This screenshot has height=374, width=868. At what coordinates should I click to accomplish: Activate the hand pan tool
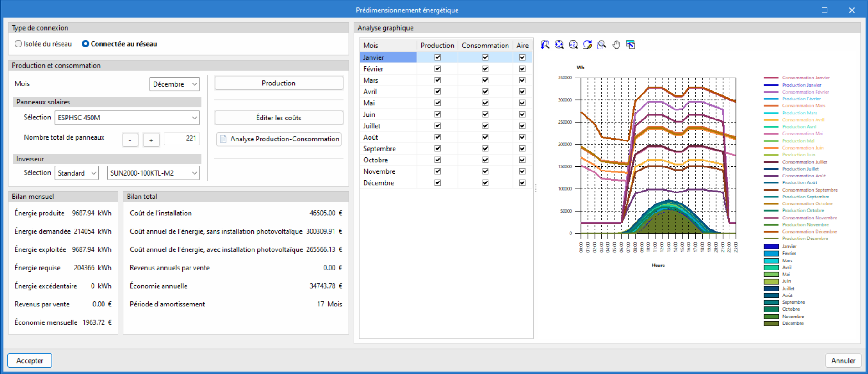point(616,45)
